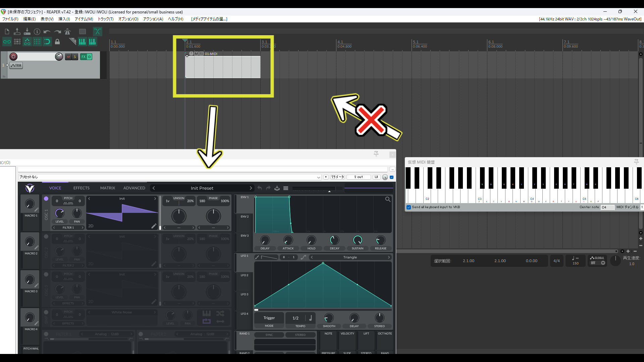Select the LFO 2 tab
The image size is (644, 362).
click(x=245, y=275)
